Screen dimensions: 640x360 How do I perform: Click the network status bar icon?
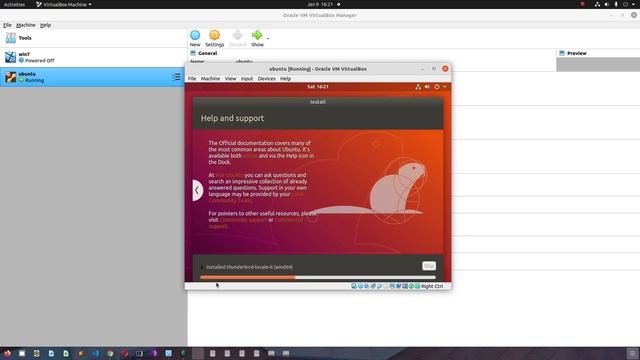373,286
